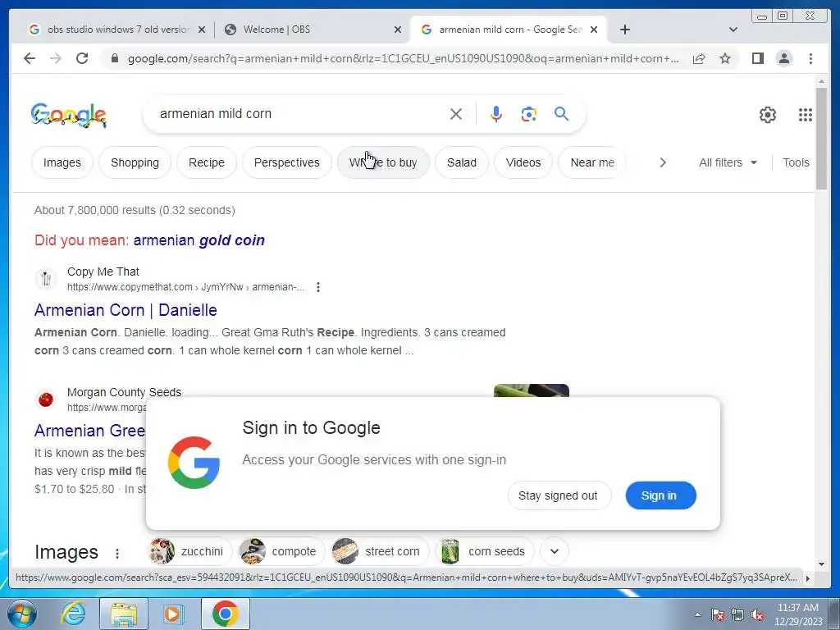Select the Images filter chip
The height and width of the screenshot is (630, 840).
point(62,162)
